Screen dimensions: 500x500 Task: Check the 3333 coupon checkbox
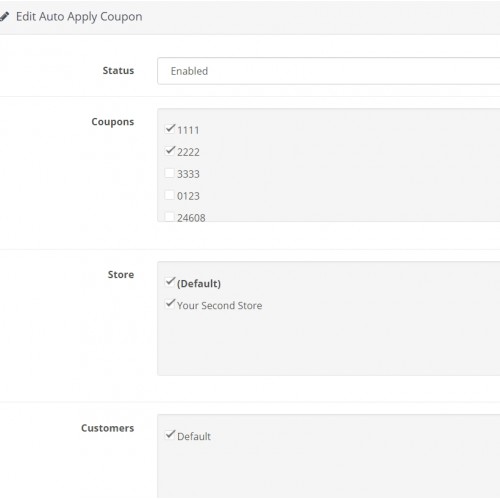tap(170, 173)
